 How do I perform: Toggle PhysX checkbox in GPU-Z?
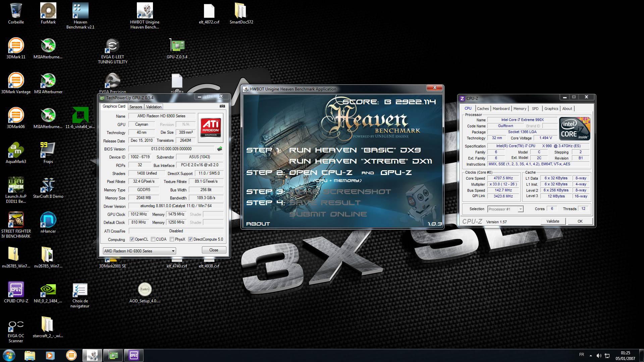172,239
